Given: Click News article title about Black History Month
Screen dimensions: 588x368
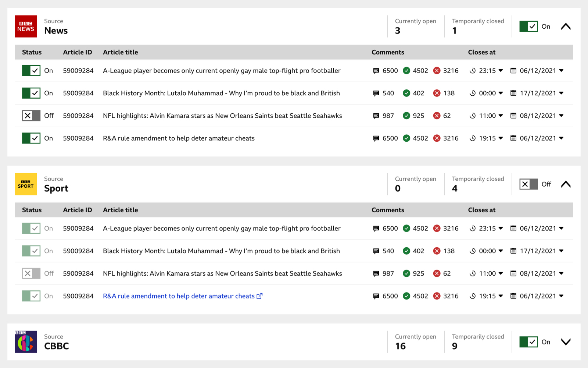Looking at the screenshot, I should pyautogui.click(x=221, y=93).
